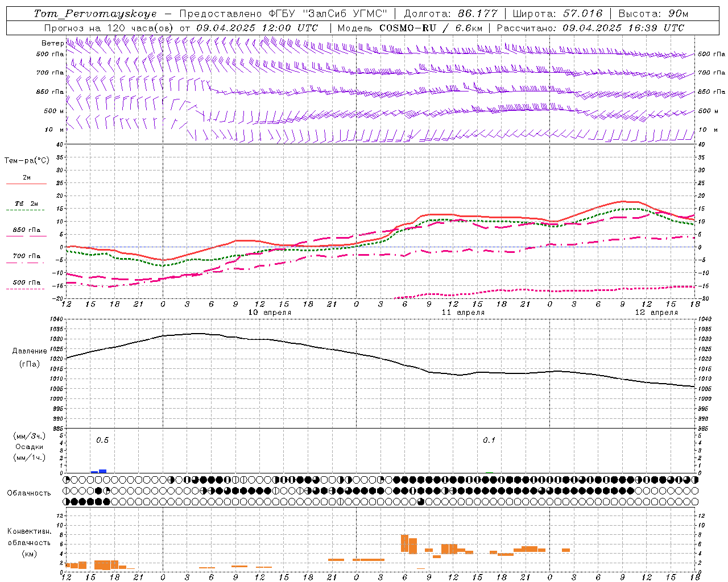This screenshot has height=582, width=728.
Task: Click the 'Долгота: 86.177' longitude value
Action: click(x=450, y=14)
